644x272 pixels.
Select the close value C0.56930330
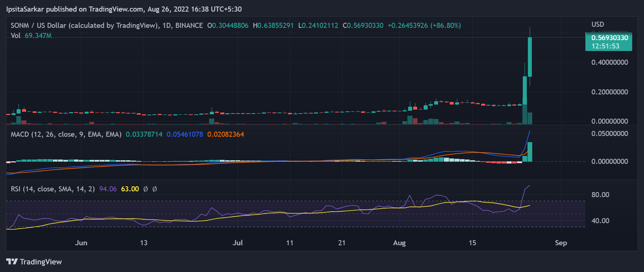pyautogui.click(x=363, y=25)
